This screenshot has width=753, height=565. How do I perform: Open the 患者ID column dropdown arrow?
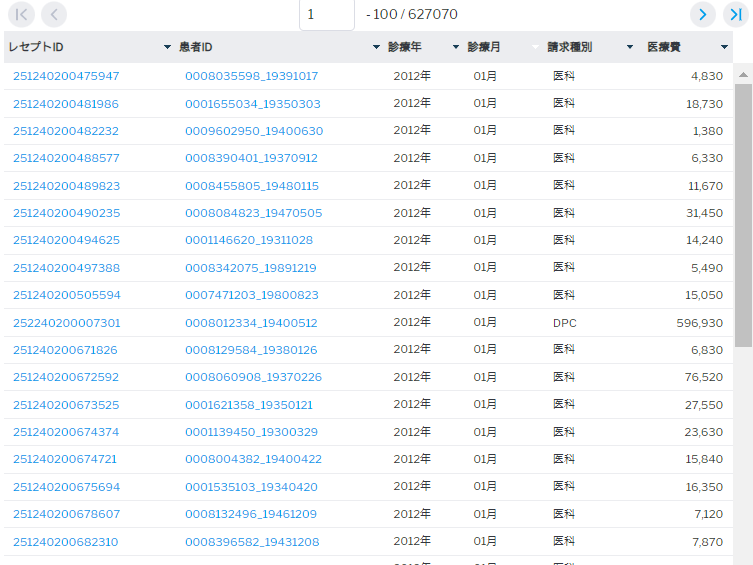point(376,48)
